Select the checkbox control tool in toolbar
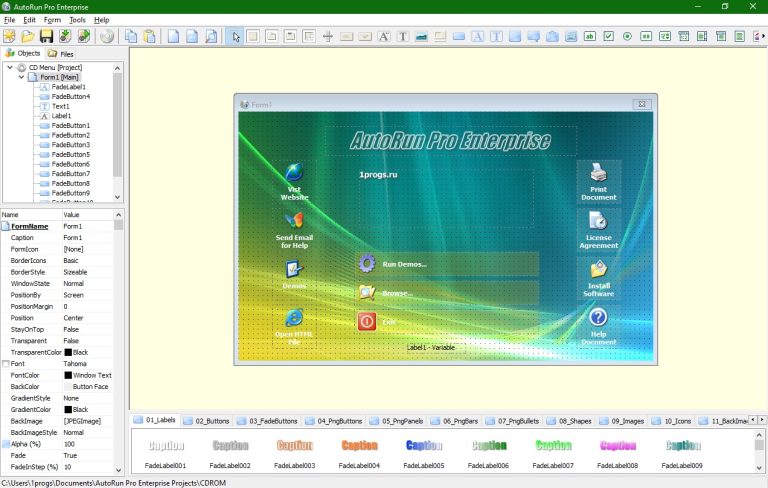 (x=608, y=36)
